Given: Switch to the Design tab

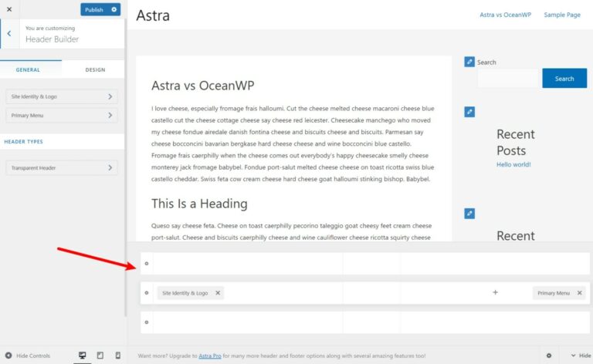Looking at the screenshot, I should coord(95,69).
